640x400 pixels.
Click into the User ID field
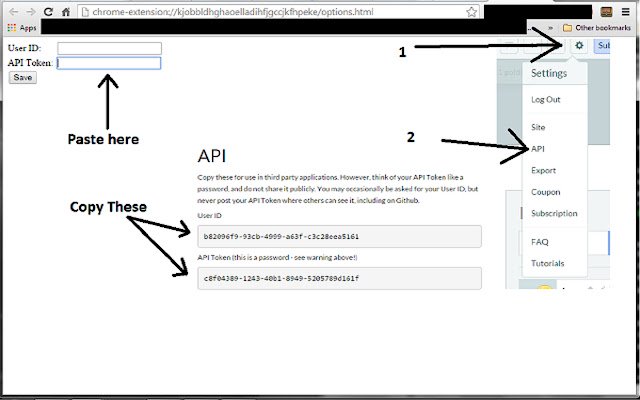click(109, 48)
